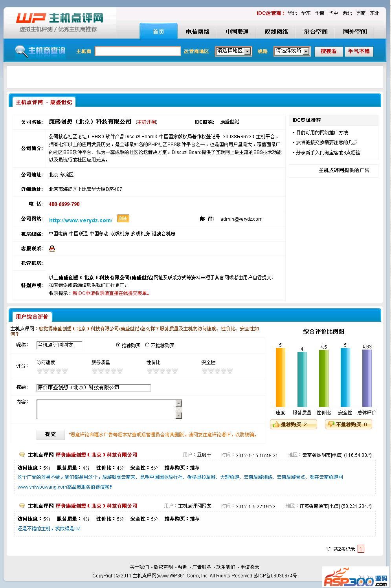Open 分享新手入门淘宝客的8点经验 article
The width and height of the screenshot is (391, 588).
328,152
